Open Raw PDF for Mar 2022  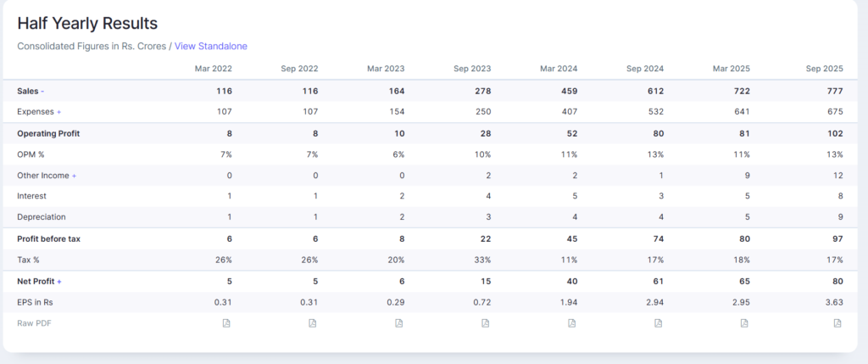point(225,323)
